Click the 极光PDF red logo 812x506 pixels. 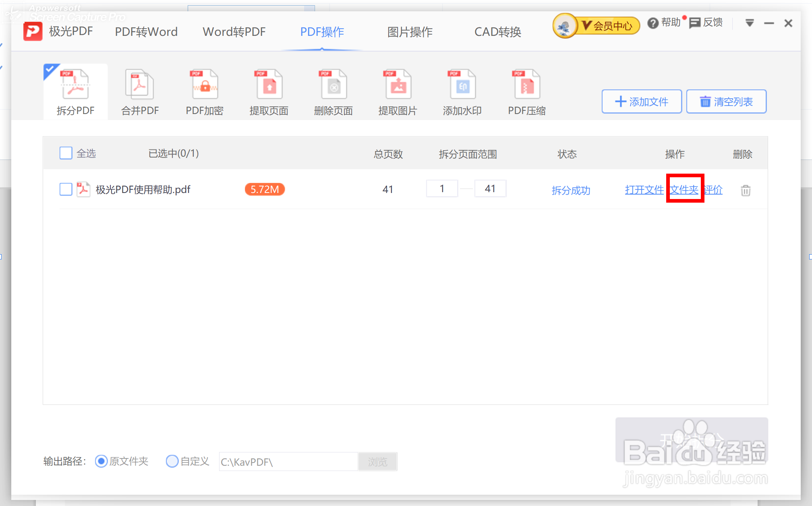pos(33,31)
